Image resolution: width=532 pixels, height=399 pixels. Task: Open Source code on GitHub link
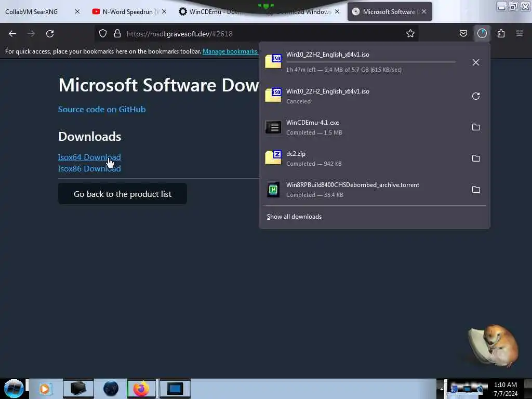coord(102,109)
